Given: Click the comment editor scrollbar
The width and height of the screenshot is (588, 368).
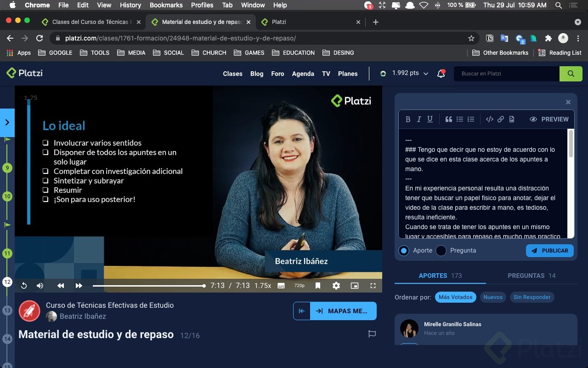Looking at the screenshot, I should click(571, 144).
